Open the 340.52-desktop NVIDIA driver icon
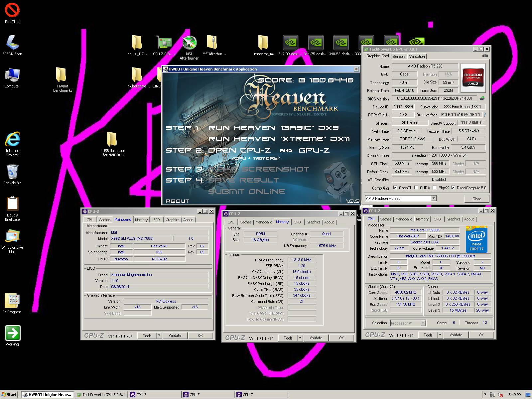The height and width of the screenshot is (399, 532). [x=341, y=46]
